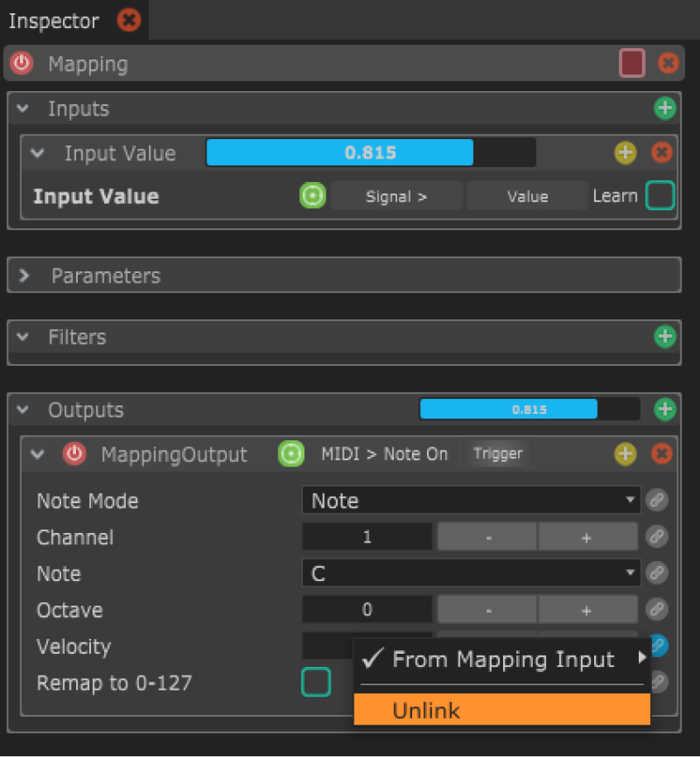Click the yellow plus icon on MappingOutput row
The width and height of the screenshot is (700, 757).
625,453
